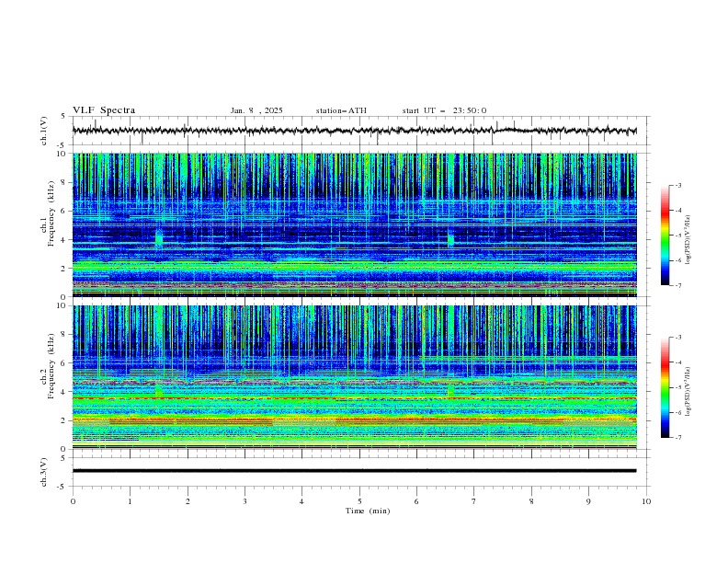The image size is (728, 563).
Task: Click the ch.2 4 kHz burst near 1.5 min
Action: 159,391
